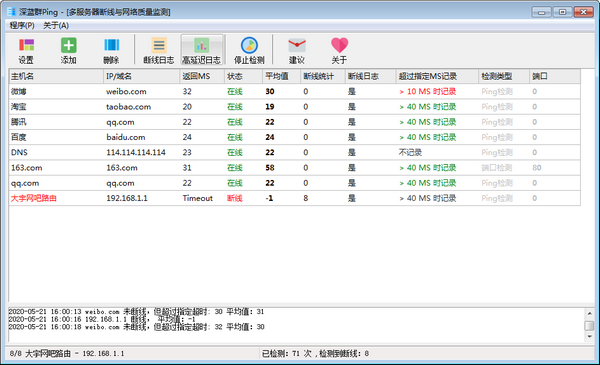Select the 淘宝 host row
This screenshot has height=365, width=600.
294,107
